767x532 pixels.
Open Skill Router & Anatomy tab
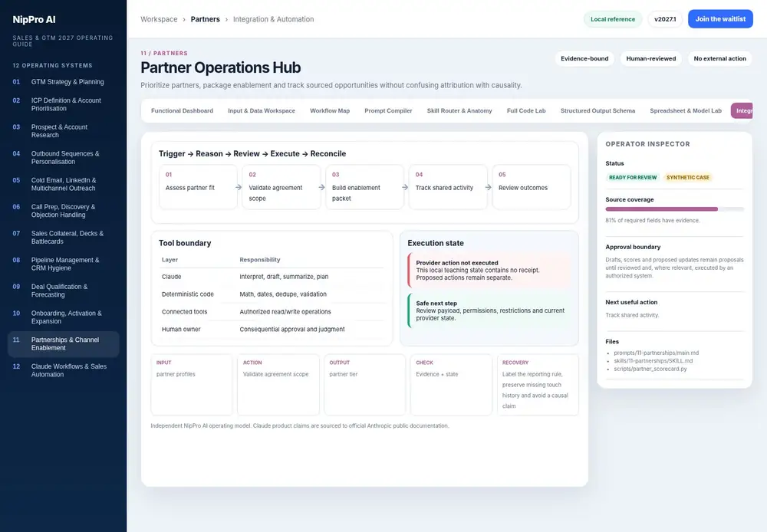[x=459, y=110]
